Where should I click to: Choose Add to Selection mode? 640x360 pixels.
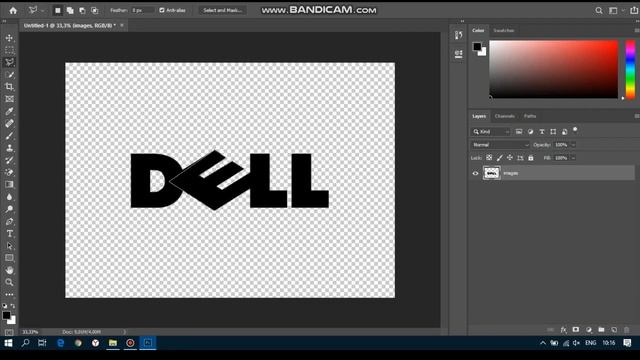[x=70, y=11]
